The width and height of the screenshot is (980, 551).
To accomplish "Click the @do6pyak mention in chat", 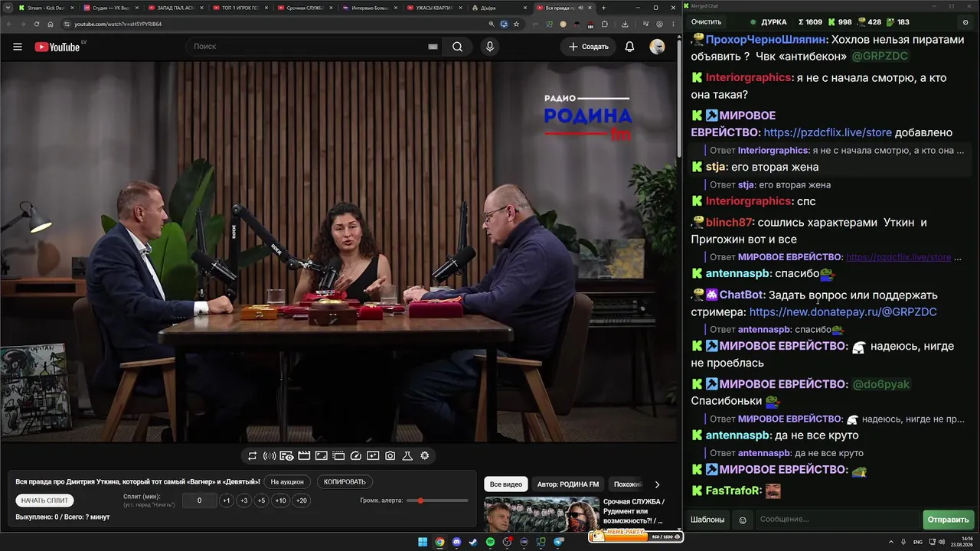I will [x=881, y=384].
